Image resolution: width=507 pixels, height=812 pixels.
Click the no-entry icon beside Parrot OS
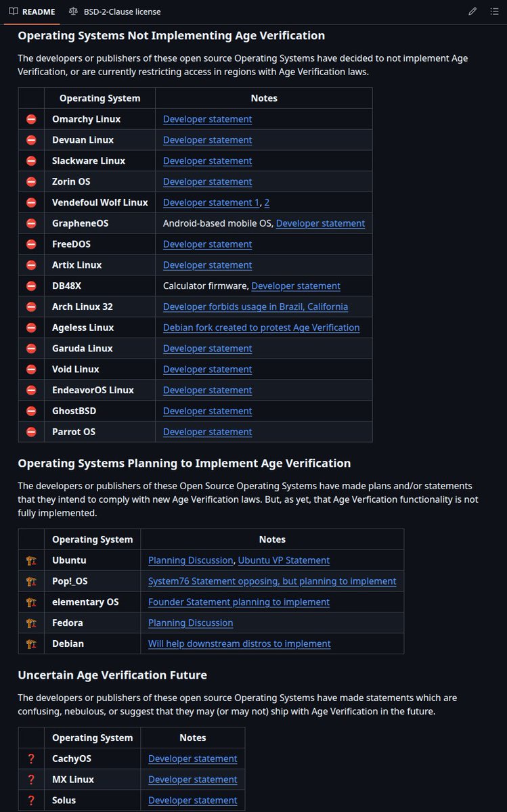click(x=31, y=432)
